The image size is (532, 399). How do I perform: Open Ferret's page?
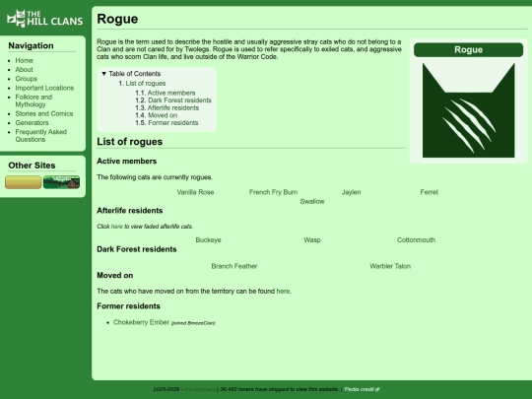point(430,192)
